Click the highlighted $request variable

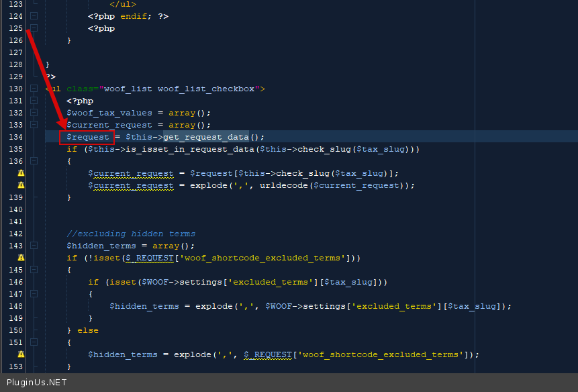[87, 137]
